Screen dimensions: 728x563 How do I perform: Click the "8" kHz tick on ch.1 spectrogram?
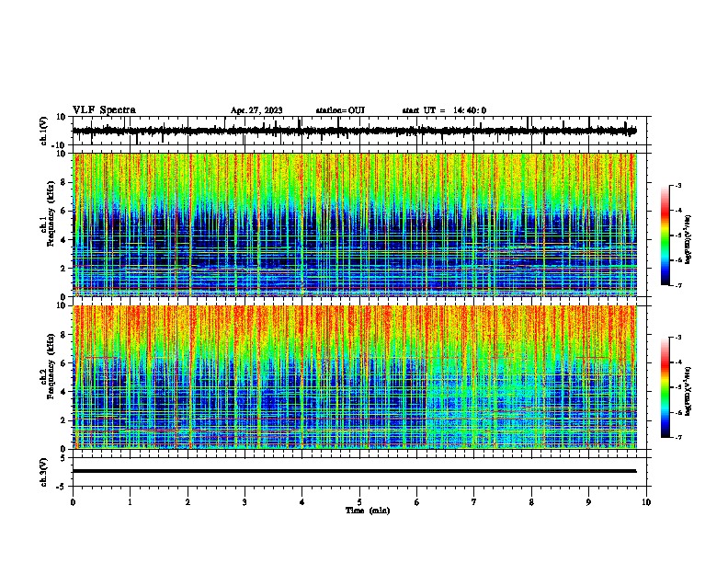(63, 182)
